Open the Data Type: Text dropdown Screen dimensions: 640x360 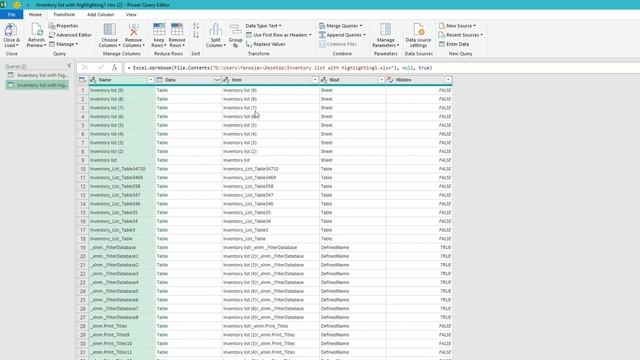263,26
